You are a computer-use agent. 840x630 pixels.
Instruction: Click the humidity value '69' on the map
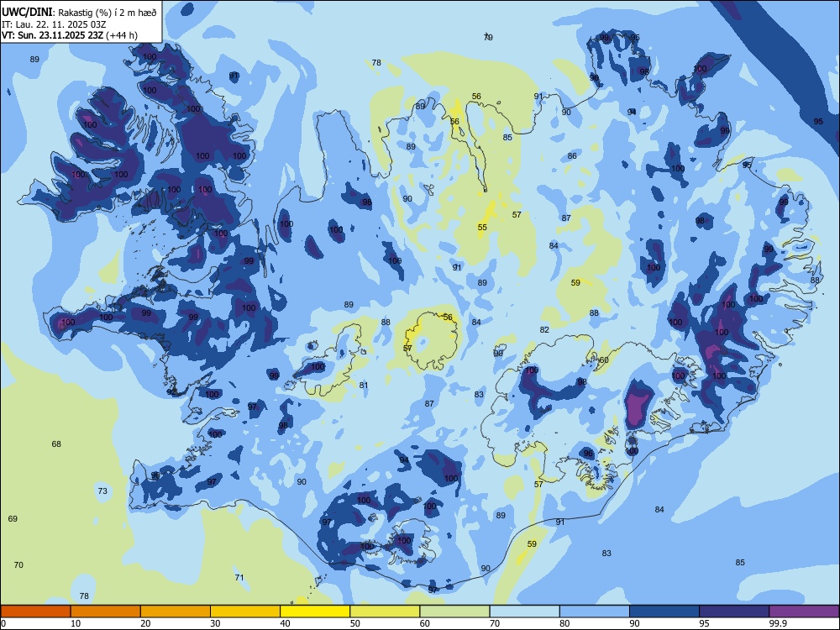13,518
